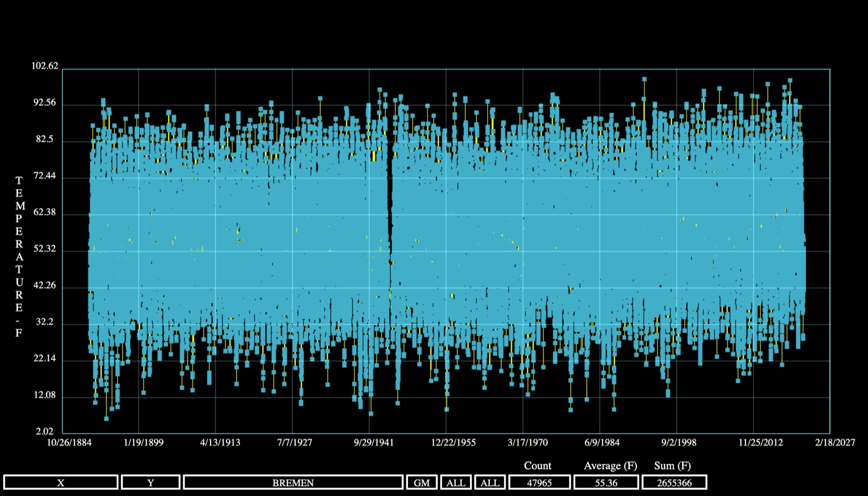This screenshot has width=868, height=496.
Task: Click the sum value 2655366
Action: point(674,482)
